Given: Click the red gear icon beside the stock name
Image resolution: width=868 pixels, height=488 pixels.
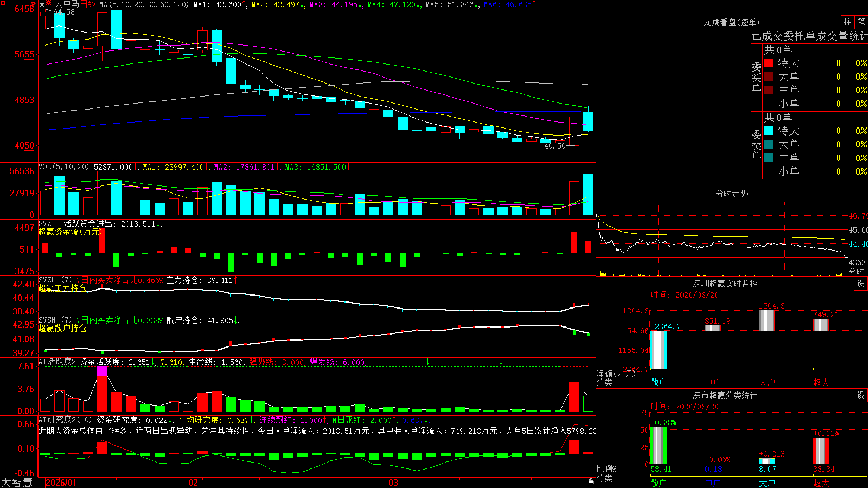Looking at the screenshot, I should point(48,3).
